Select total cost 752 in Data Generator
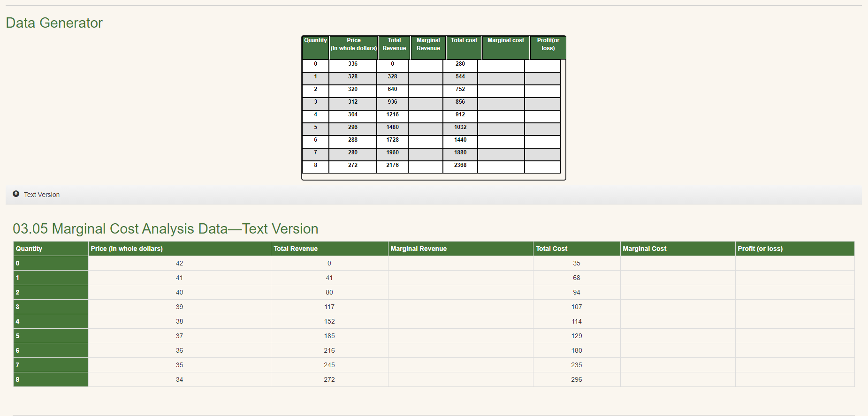The width and height of the screenshot is (868, 416). point(460,89)
